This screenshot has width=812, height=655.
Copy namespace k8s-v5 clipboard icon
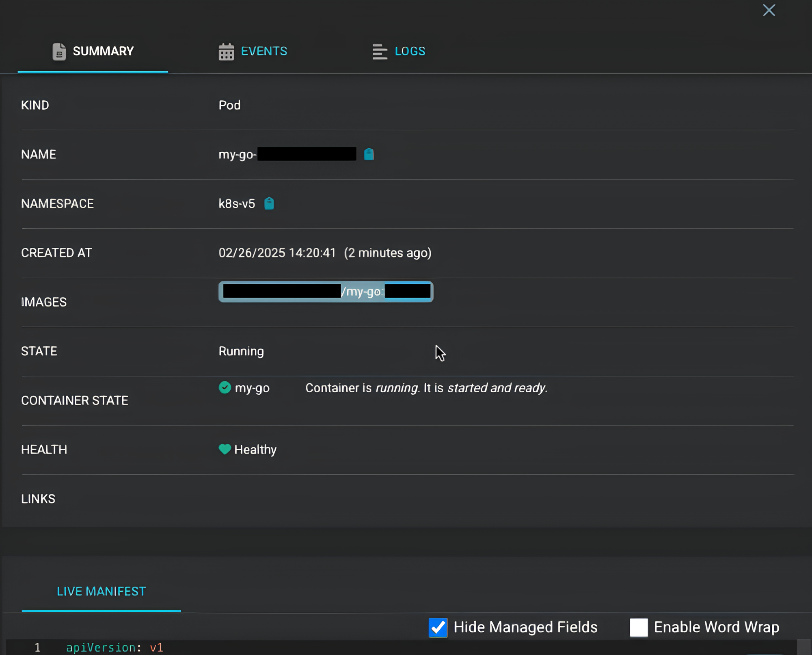(269, 203)
